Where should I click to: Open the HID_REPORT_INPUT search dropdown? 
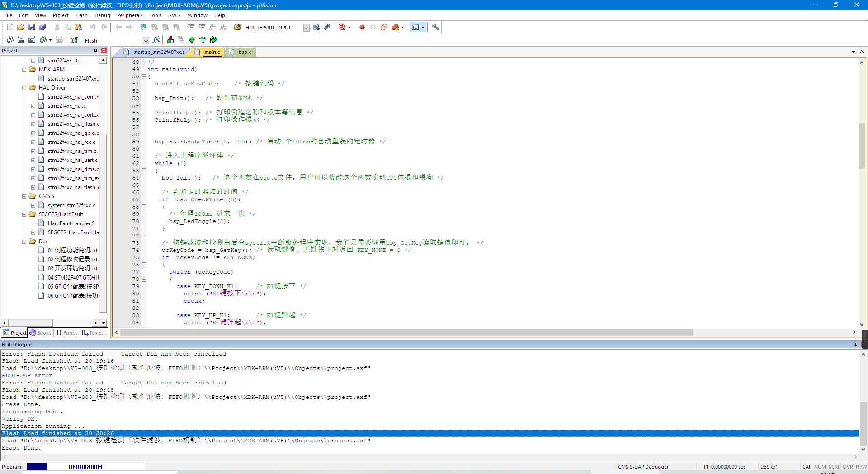coord(306,28)
